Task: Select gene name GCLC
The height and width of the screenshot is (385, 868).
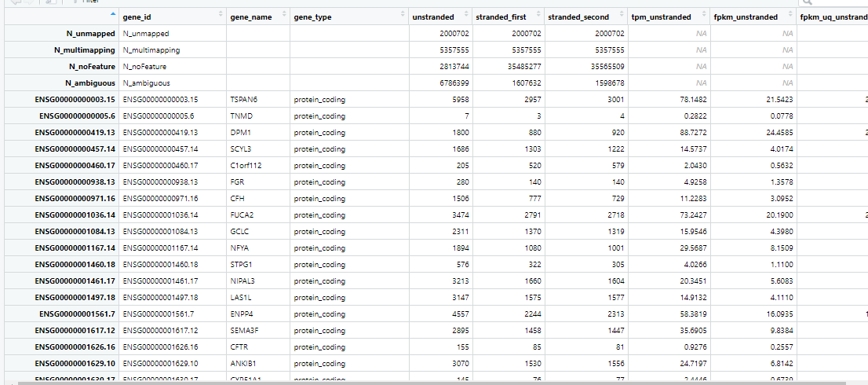Action: coord(239,232)
